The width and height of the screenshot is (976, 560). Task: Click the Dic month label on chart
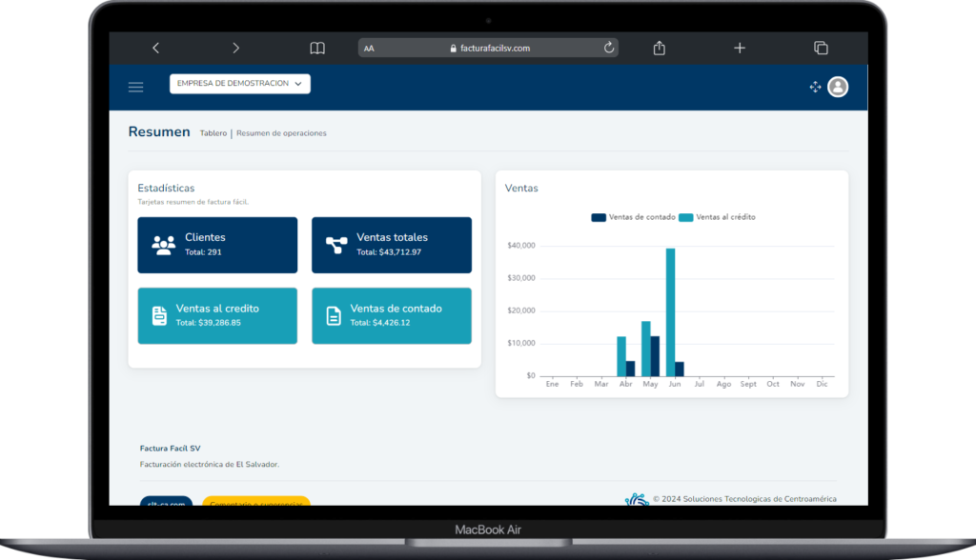pos(823,384)
